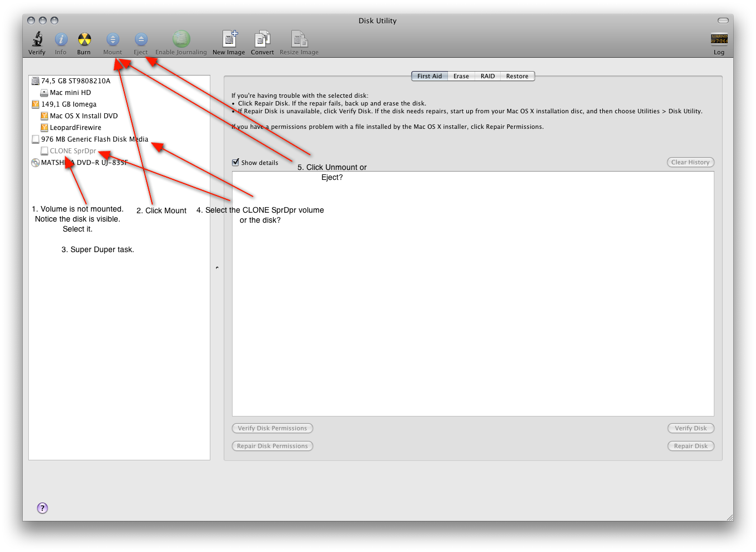Click the LeopardFirewire volume icon

point(44,128)
